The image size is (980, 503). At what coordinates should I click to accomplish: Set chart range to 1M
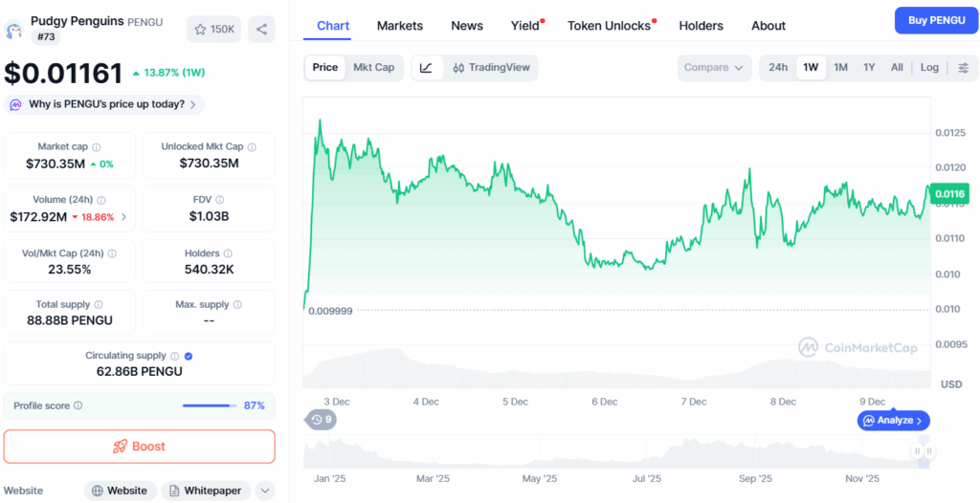point(841,68)
